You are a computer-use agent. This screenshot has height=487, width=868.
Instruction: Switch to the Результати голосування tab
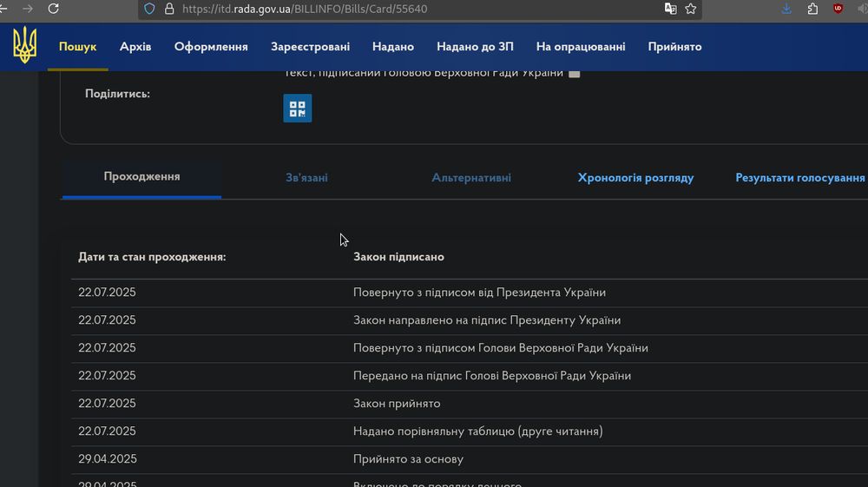[x=800, y=178]
